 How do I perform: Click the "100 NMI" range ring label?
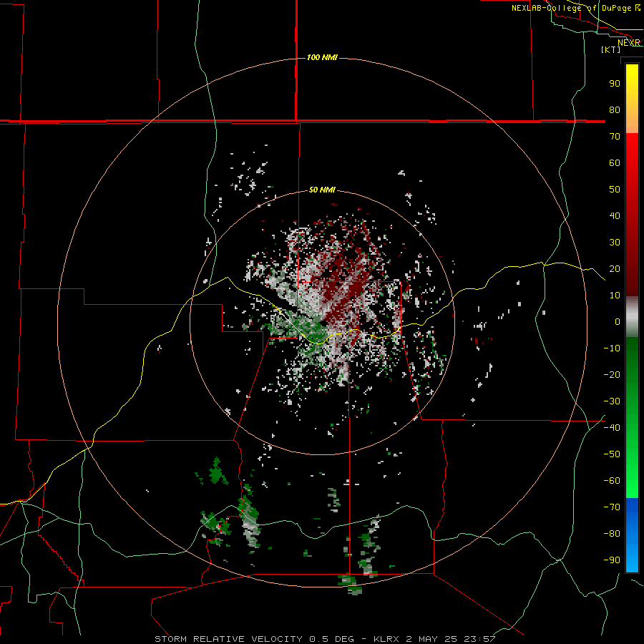click(322, 57)
